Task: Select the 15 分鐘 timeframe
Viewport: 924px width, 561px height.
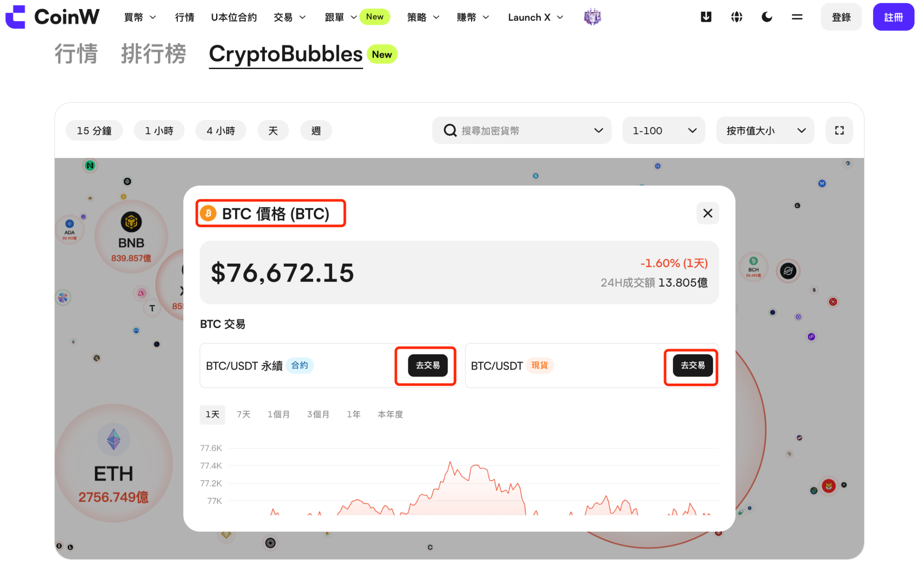Action: 94,130
